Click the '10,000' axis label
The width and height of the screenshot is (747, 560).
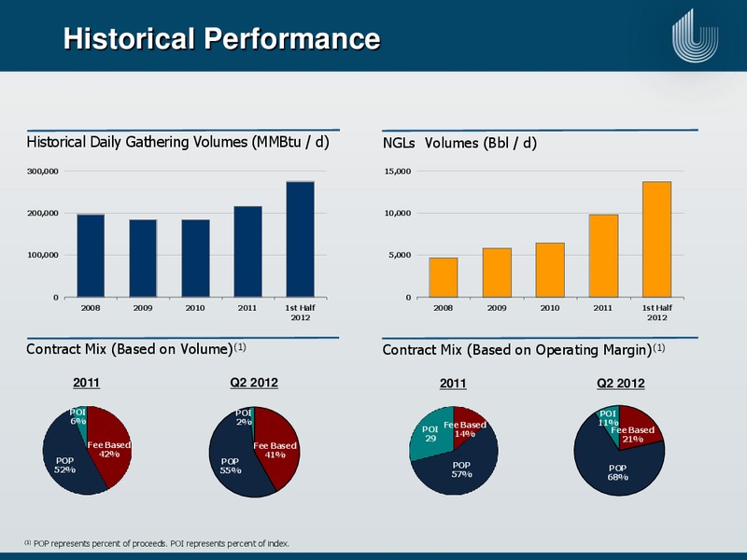pos(398,214)
